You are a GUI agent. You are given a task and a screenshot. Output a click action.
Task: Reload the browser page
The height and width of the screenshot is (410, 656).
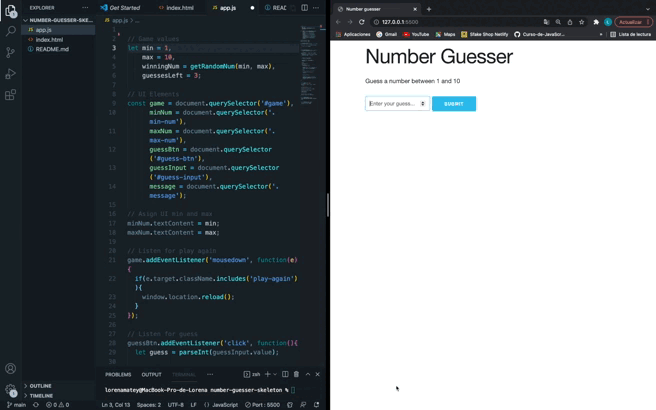point(361,22)
